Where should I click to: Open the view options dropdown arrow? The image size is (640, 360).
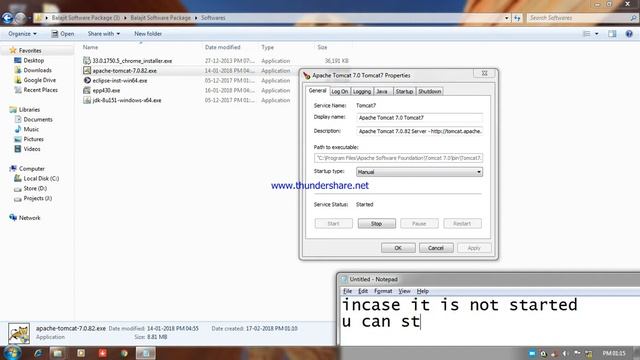click(597, 34)
